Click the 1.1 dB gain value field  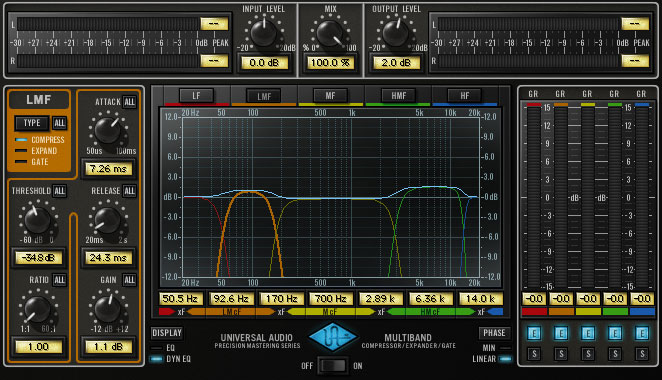coord(109,347)
